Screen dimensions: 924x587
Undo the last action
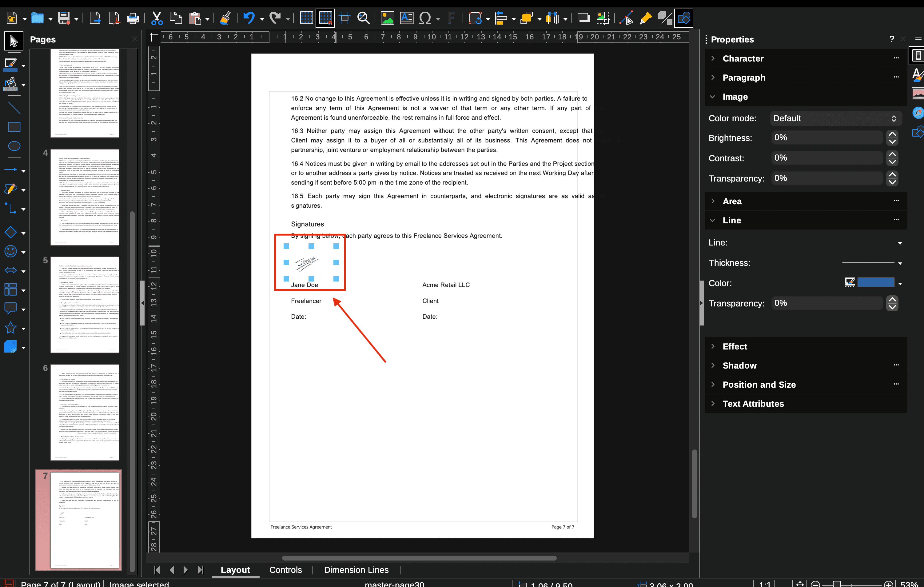[x=249, y=18]
